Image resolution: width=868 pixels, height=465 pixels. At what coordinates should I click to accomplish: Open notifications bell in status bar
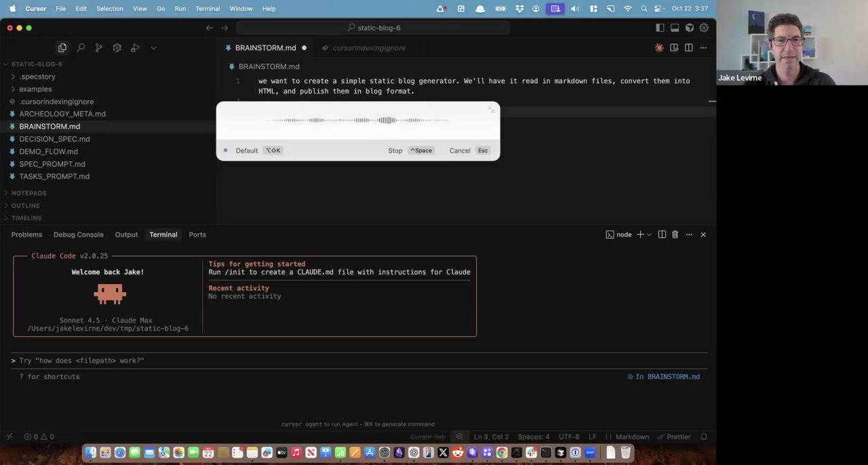pos(704,437)
